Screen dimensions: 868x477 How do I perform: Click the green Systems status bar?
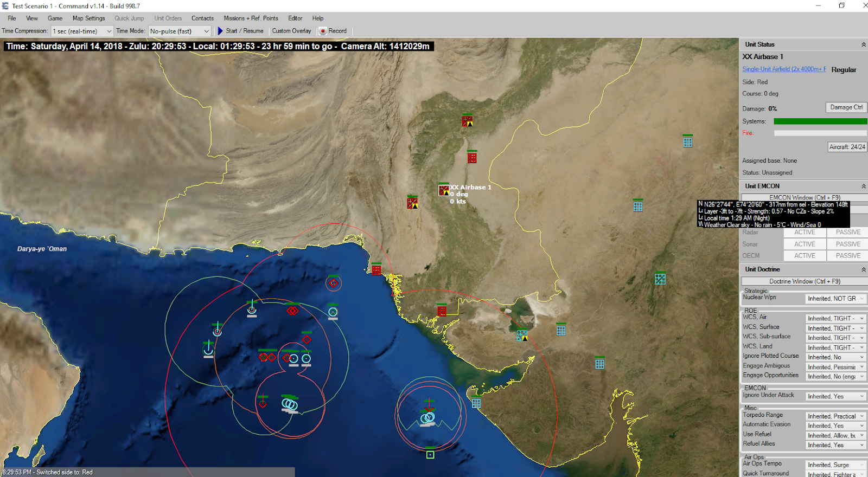pyautogui.click(x=820, y=121)
